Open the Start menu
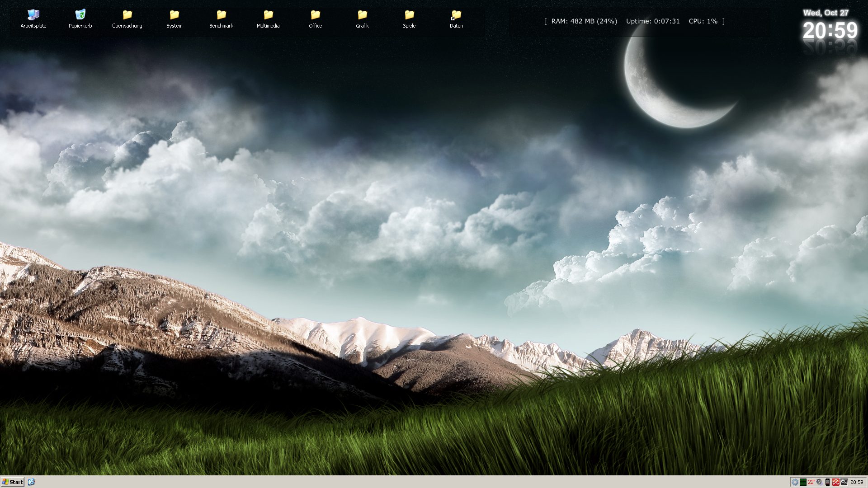Screen dimensions: 868x488 click(13, 482)
